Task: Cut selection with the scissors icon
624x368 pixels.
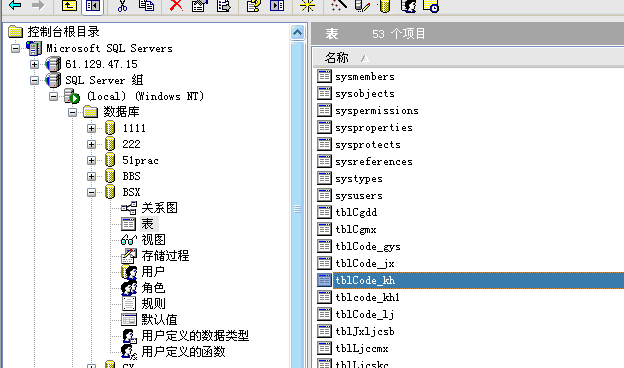Action: coord(123,6)
